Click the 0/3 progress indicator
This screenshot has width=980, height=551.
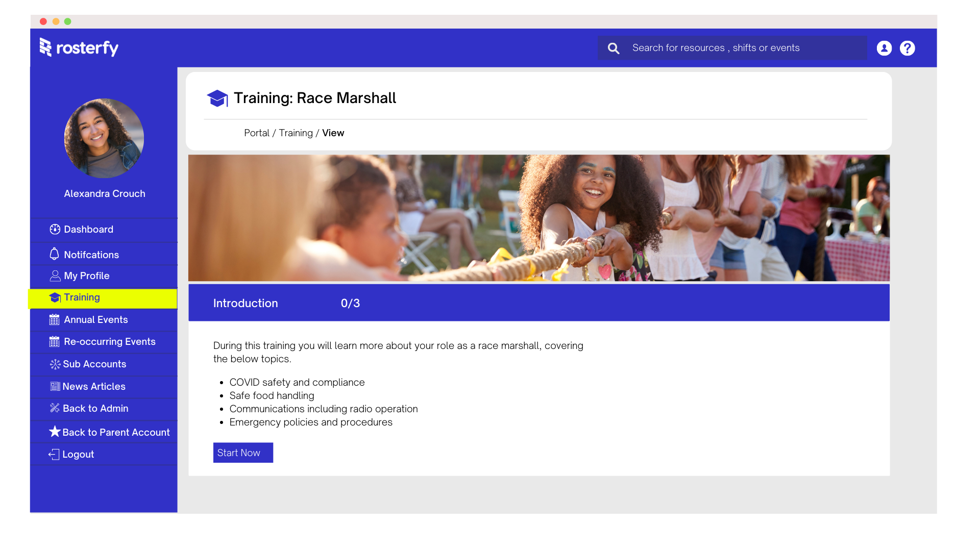[351, 303]
